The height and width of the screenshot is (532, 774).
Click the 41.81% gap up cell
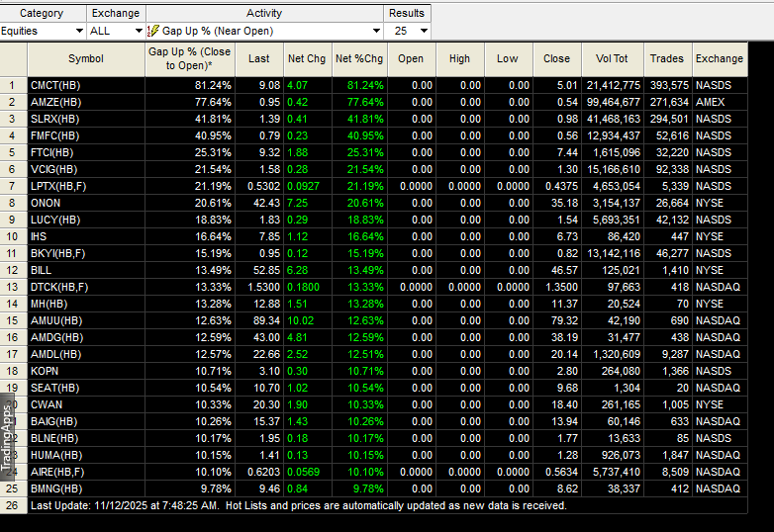coord(190,119)
